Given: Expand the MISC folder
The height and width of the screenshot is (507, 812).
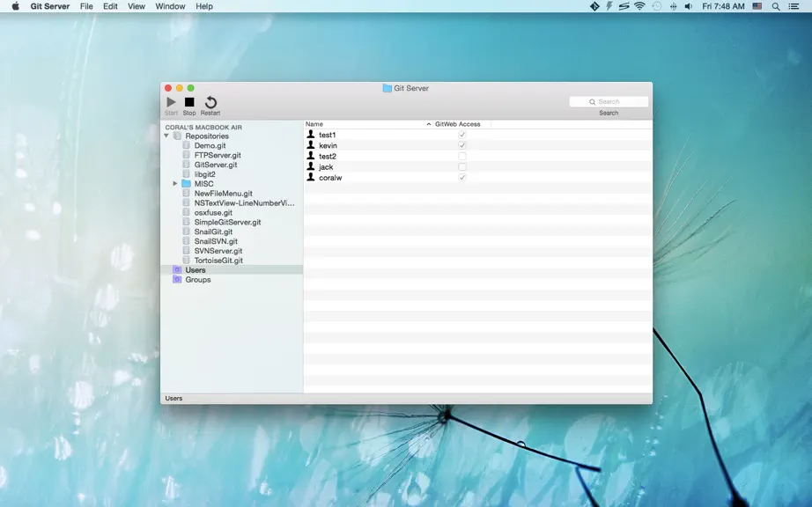Looking at the screenshot, I should [x=175, y=184].
